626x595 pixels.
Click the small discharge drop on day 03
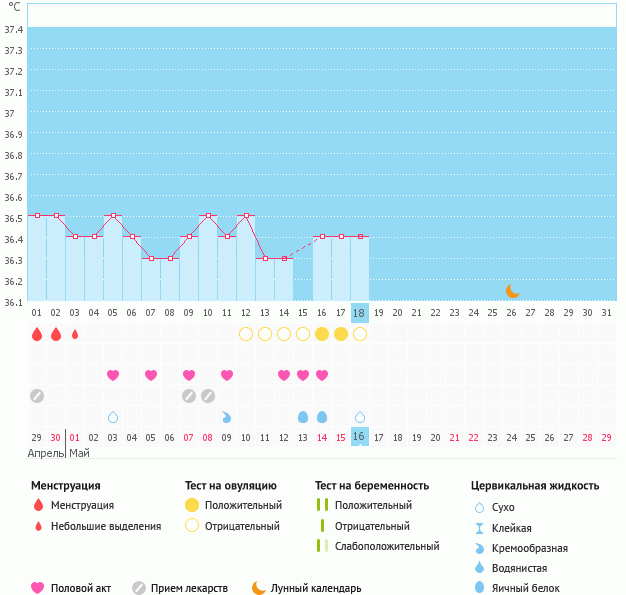tap(75, 334)
